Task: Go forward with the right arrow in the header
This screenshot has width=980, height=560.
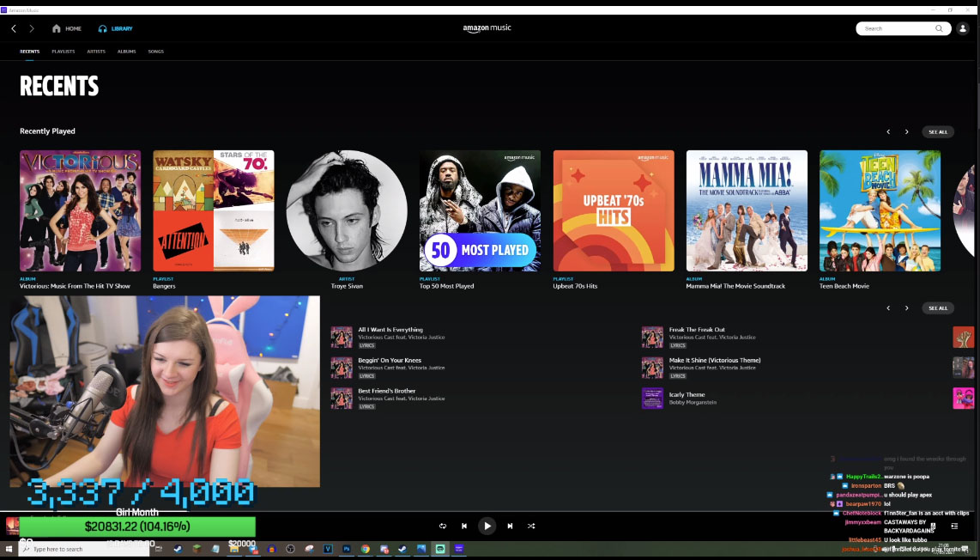Action: [x=32, y=29]
